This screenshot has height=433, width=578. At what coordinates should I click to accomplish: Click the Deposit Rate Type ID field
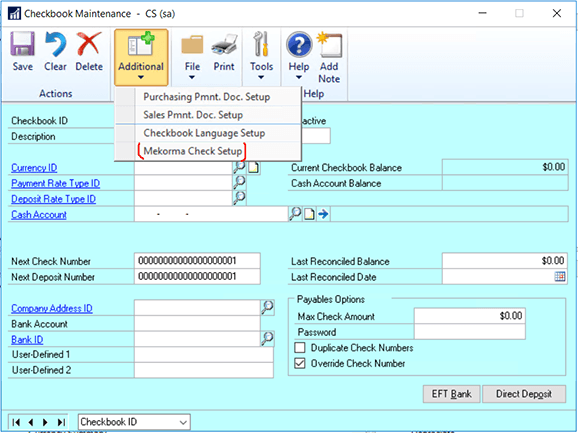[x=183, y=198]
